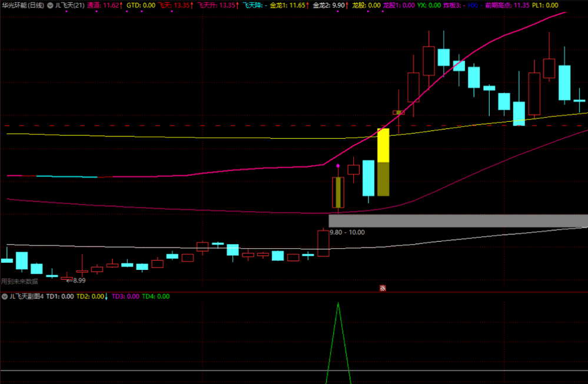Image resolution: width=588 pixels, height=384 pixels.
Task: Click the GTD: 0.00 indicator value
Action: (141, 6)
